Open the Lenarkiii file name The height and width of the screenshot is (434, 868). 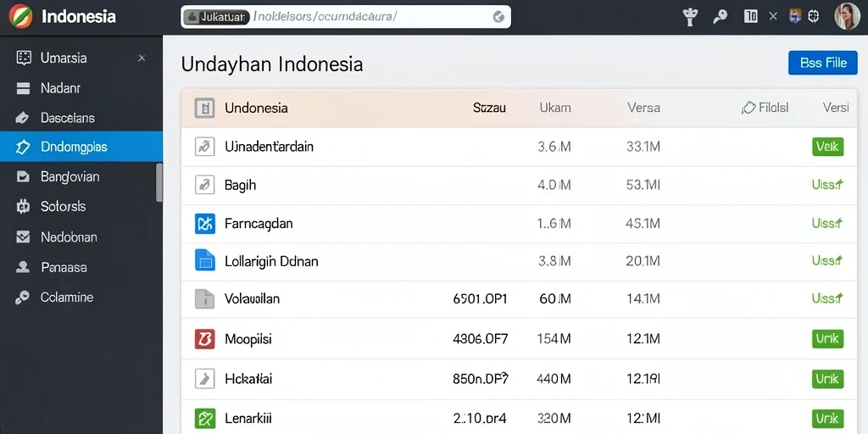click(248, 418)
